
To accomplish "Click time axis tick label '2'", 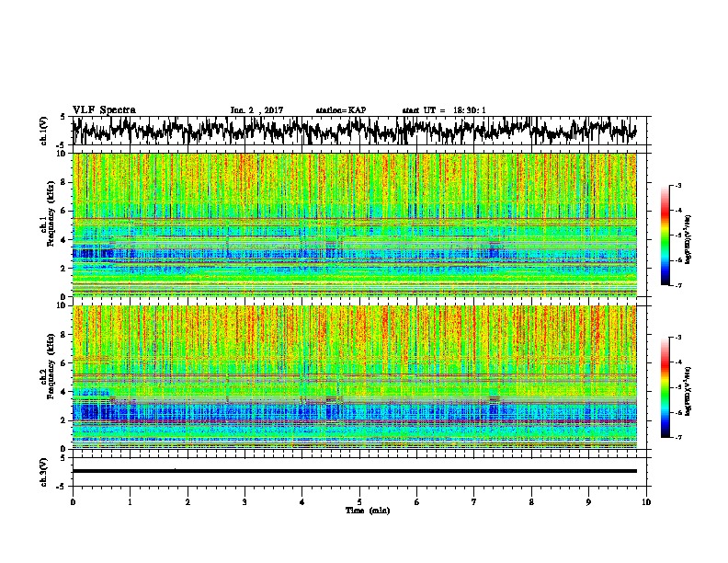I will (x=188, y=501).
